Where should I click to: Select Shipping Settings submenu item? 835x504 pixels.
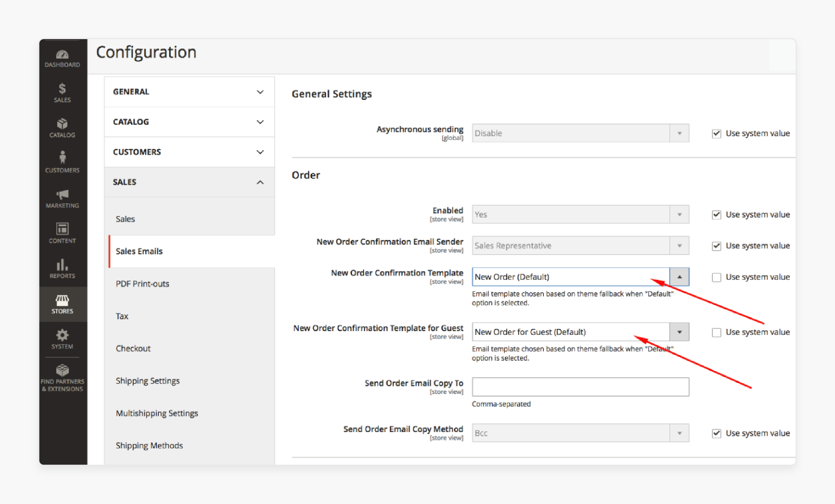point(147,381)
